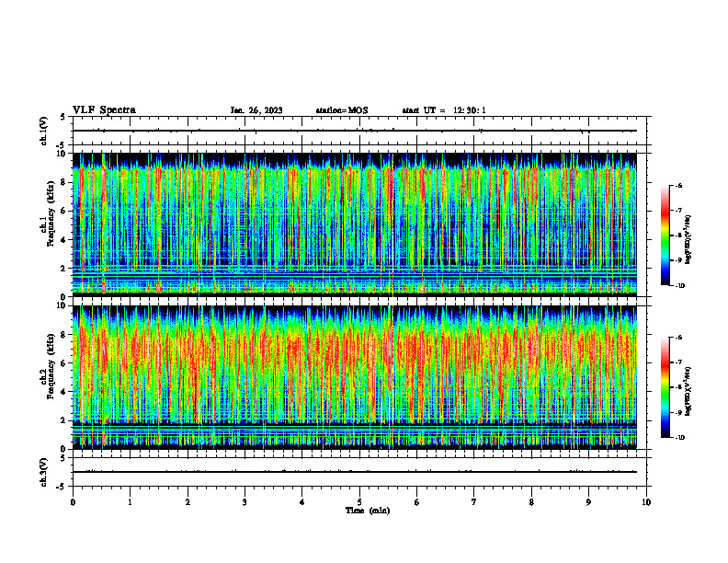The height and width of the screenshot is (563, 728).
Task: Click time axis tick label "3"
Action: pyautogui.click(x=245, y=502)
